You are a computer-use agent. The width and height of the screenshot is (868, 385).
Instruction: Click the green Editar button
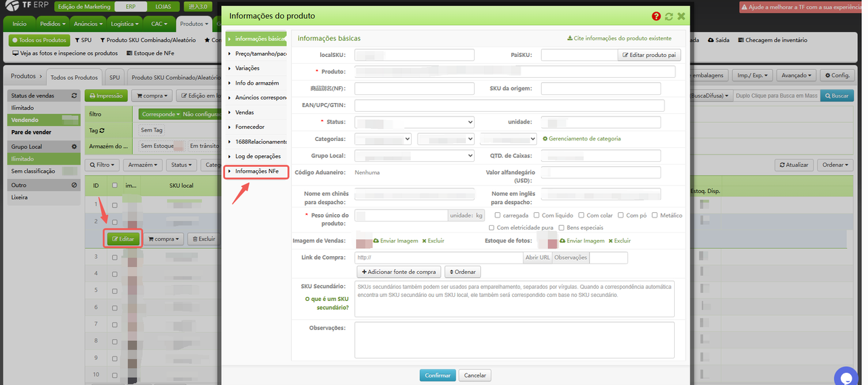(123, 239)
